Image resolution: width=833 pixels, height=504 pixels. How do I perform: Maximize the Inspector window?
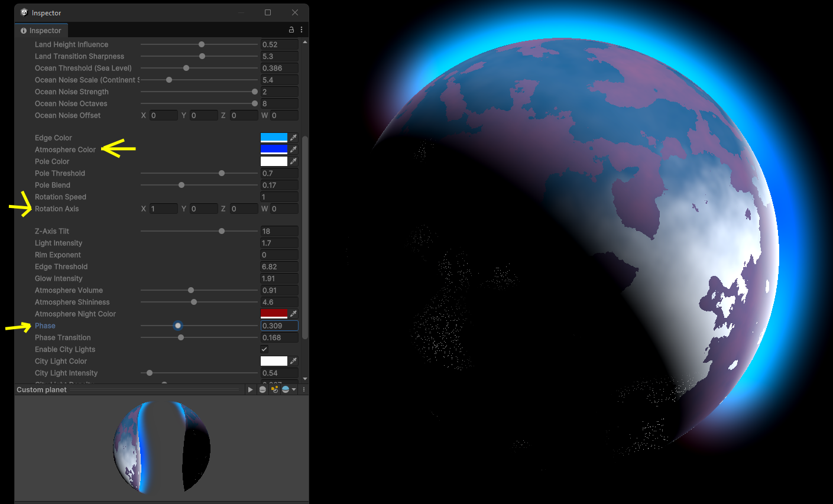[x=268, y=12]
